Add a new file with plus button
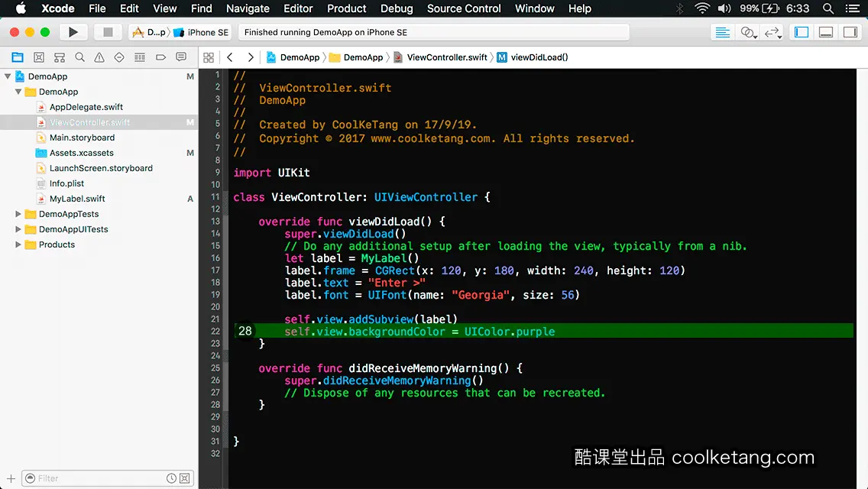This screenshot has width=868, height=489. pos(11,478)
